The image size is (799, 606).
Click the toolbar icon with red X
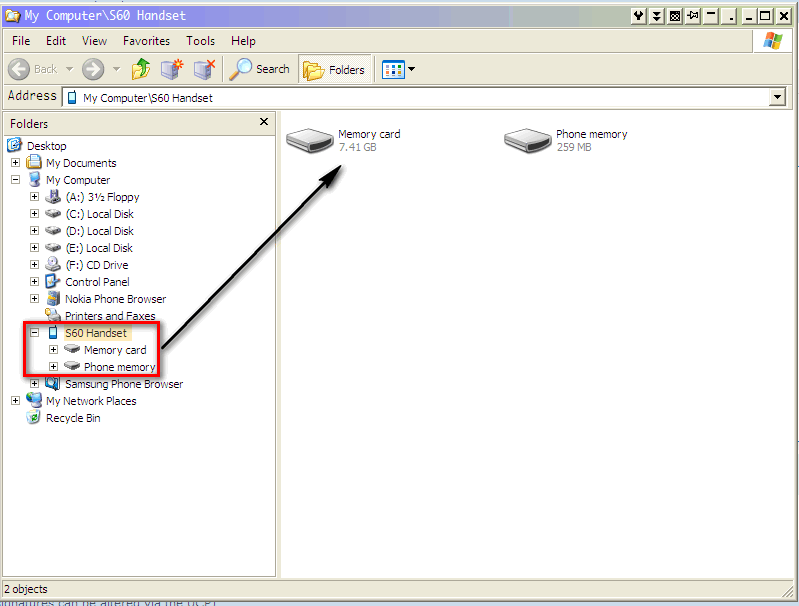pos(204,69)
